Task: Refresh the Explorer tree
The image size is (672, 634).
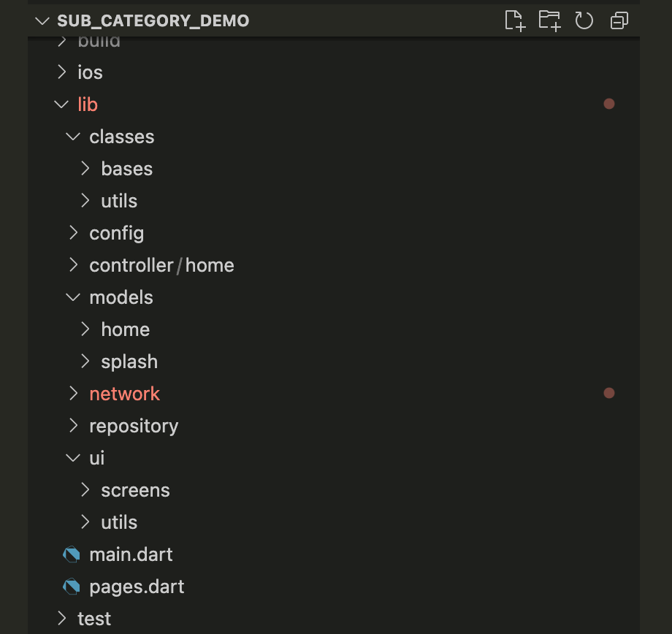Action: (x=584, y=20)
